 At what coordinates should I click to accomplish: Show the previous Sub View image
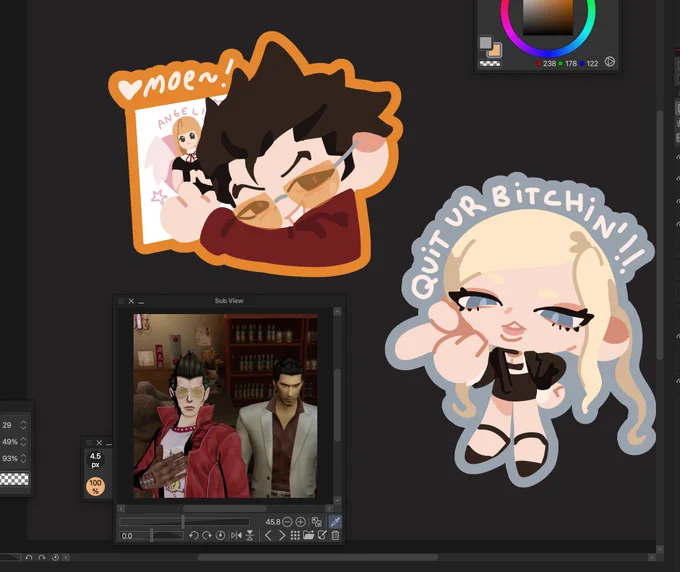pyautogui.click(x=268, y=536)
